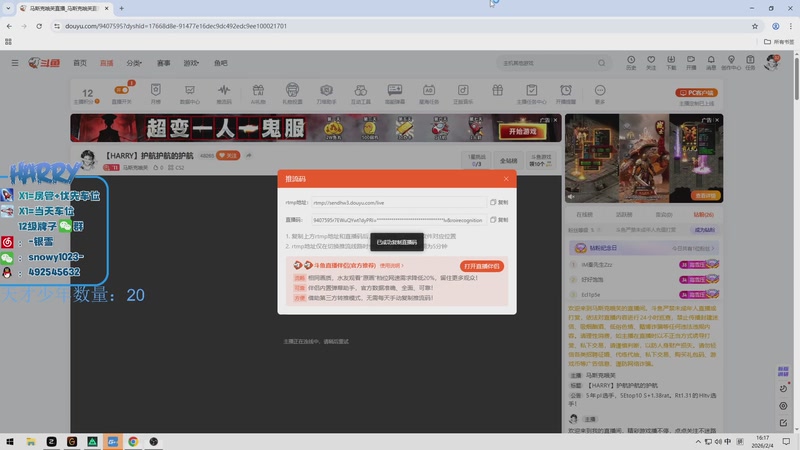This screenshot has width=800, height=450.
Task: Switch to the 在线榜 tab
Action: point(584,215)
